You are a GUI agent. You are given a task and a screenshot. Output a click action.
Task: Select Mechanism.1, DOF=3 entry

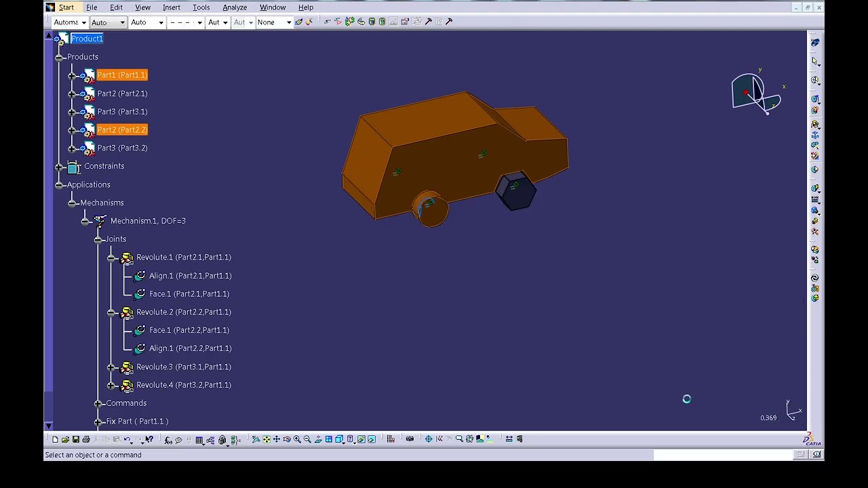point(148,221)
